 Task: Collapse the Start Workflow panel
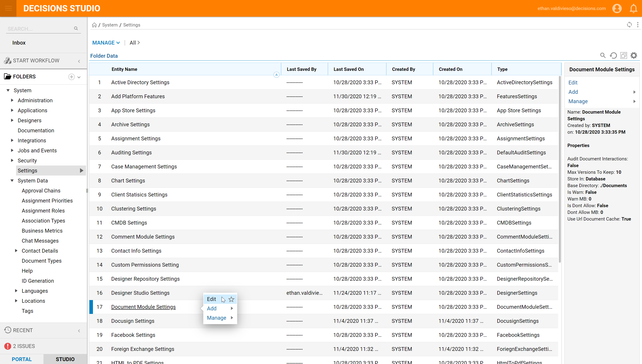pos(79,61)
